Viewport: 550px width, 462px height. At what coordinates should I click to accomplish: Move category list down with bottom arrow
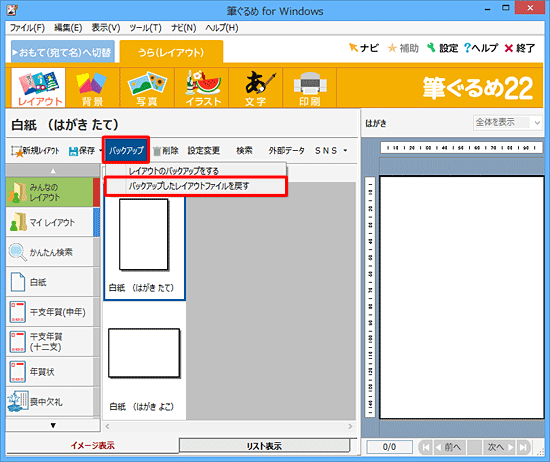53,425
